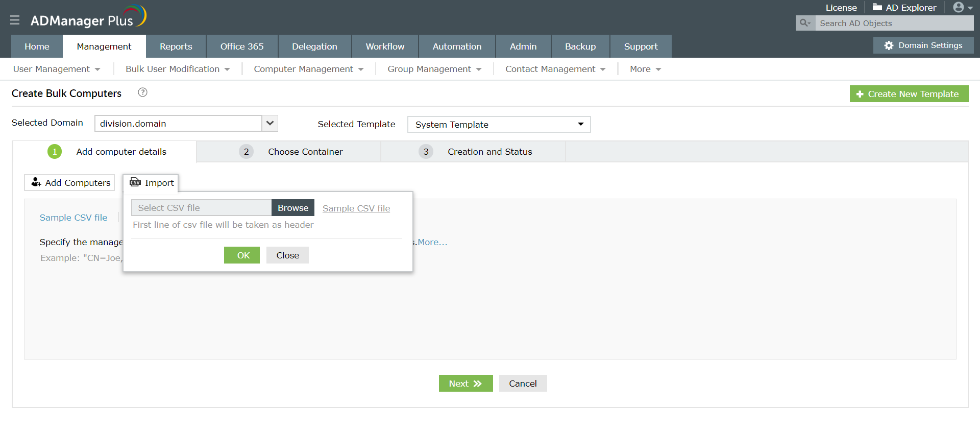Open Sample CSV file link in Import popup
The height and width of the screenshot is (430, 980).
click(x=356, y=208)
